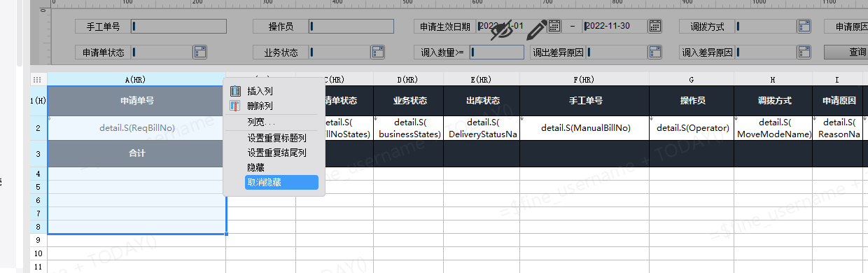Viewport: 868px width, 273px height.
Task: Select row header 9
Action: pos(38,240)
